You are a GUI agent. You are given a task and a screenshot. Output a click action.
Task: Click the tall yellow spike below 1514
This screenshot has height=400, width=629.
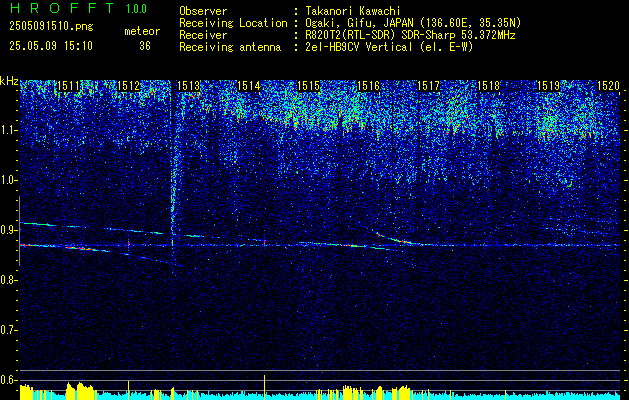click(264, 386)
